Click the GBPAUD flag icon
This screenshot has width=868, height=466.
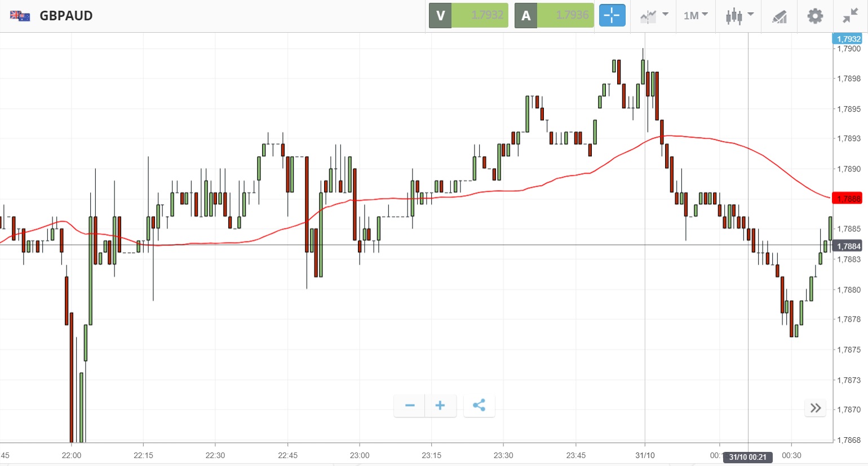pyautogui.click(x=20, y=16)
